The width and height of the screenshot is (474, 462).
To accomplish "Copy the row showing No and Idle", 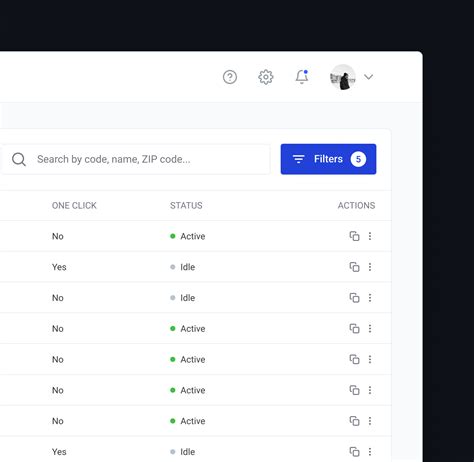I will tap(354, 298).
